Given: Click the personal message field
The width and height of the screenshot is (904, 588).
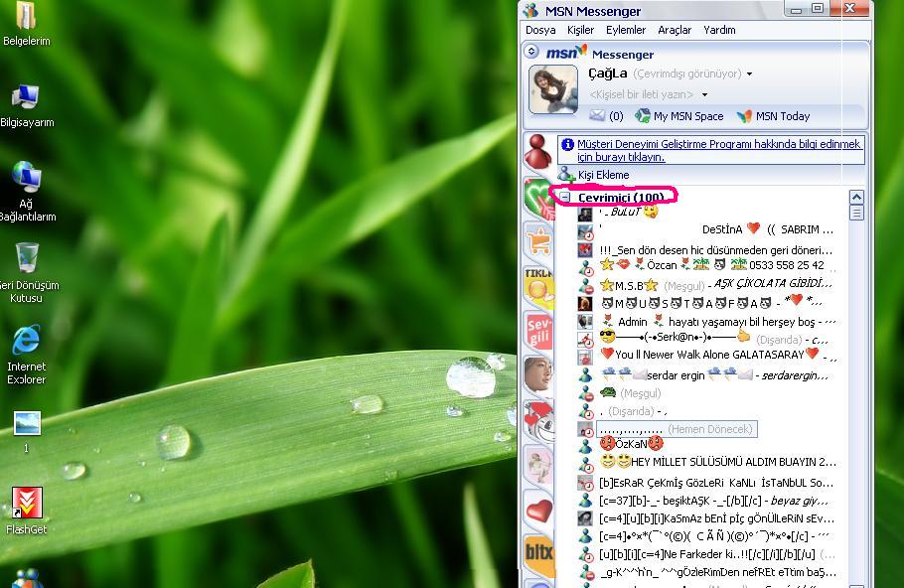Looking at the screenshot, I should point(641,94).
